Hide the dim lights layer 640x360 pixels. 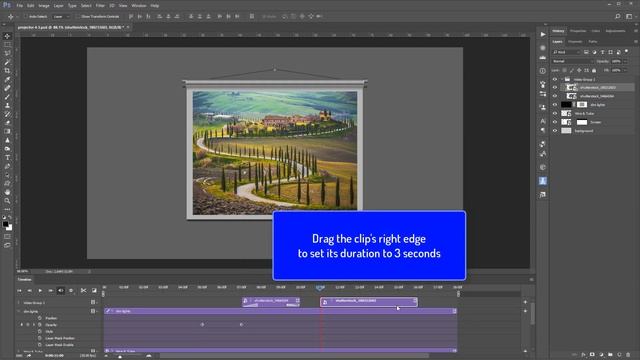(x=555, y=105)
